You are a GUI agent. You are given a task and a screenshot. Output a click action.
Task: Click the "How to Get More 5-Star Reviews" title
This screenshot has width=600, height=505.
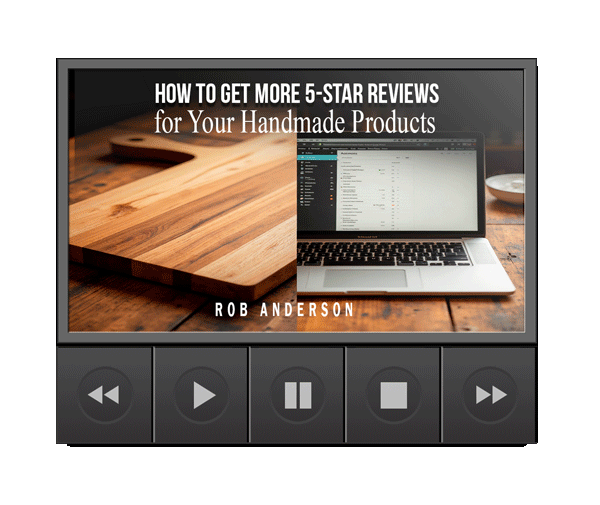pos(297,94)
